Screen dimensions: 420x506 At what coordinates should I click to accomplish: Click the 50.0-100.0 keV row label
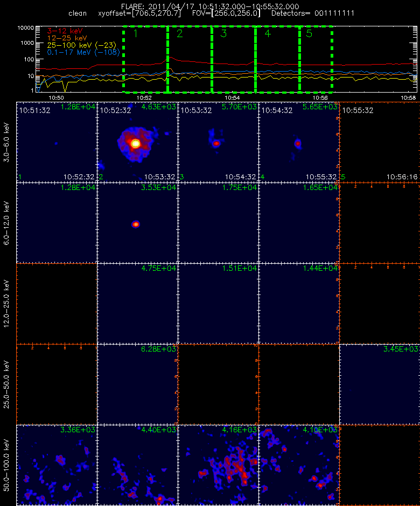(x=6, y=465)
